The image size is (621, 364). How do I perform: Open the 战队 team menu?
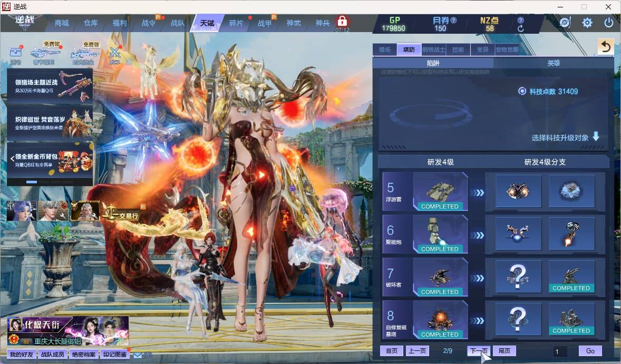[178, 23]
